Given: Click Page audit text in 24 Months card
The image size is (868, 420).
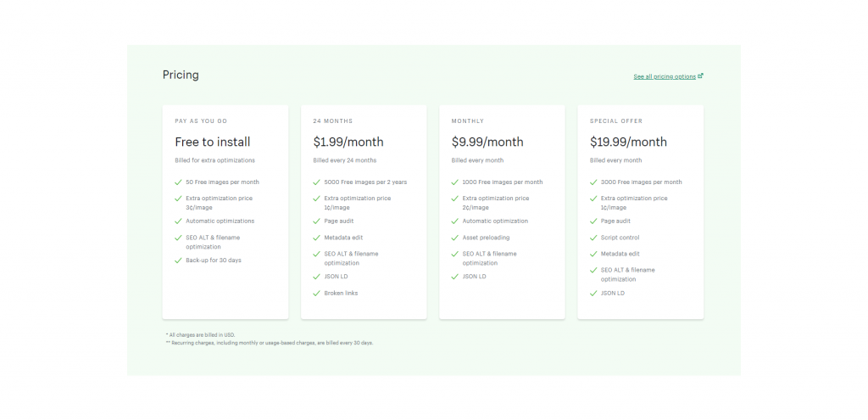Looking at the screenshot, I should [x=339, y=221].
